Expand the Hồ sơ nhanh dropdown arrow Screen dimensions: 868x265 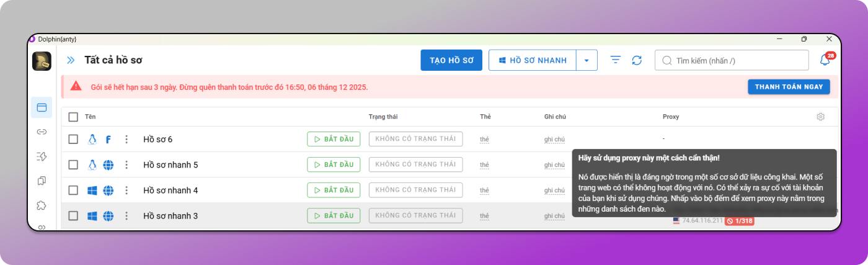point(587,60)
